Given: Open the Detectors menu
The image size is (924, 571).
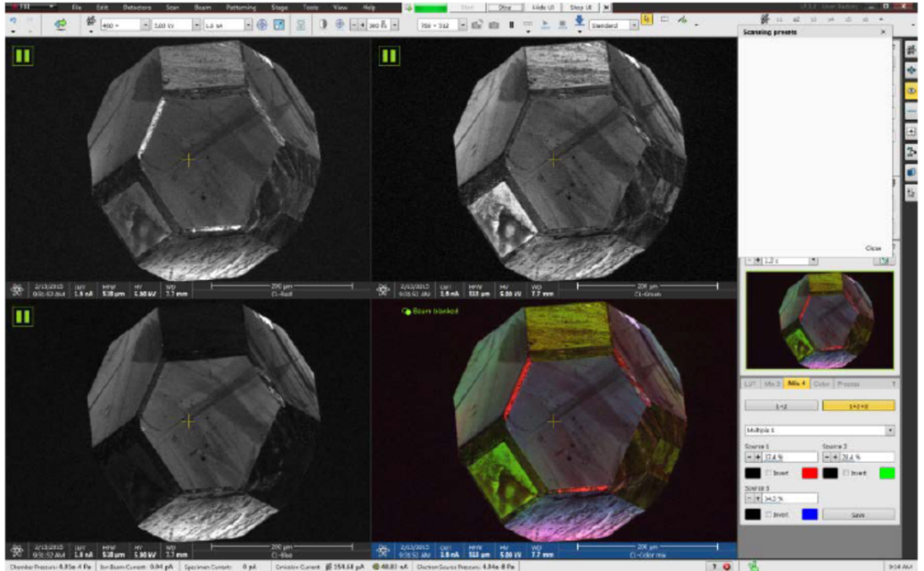Looking at the screenshot, I should tap(137, 8).
